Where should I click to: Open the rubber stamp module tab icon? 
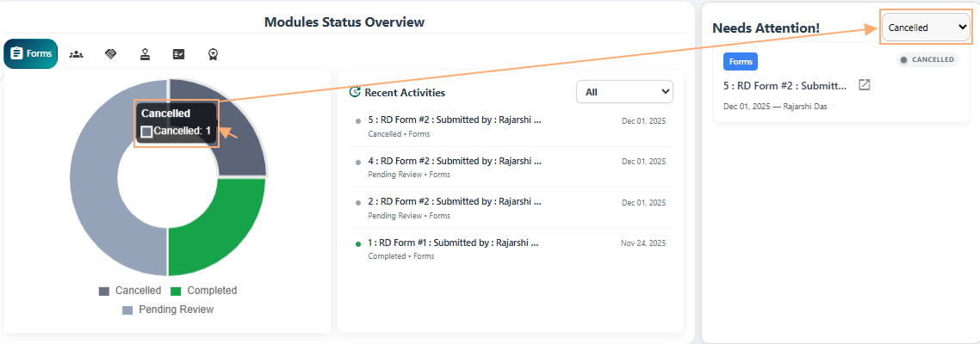[x=145, y=54]
